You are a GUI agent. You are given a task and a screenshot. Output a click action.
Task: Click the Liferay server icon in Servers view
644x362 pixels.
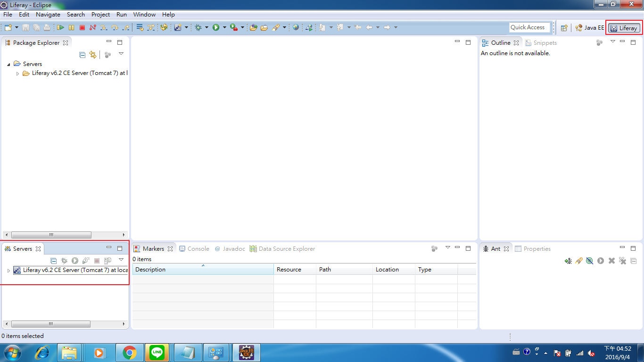pyautogui.click(x=17, y=271)
